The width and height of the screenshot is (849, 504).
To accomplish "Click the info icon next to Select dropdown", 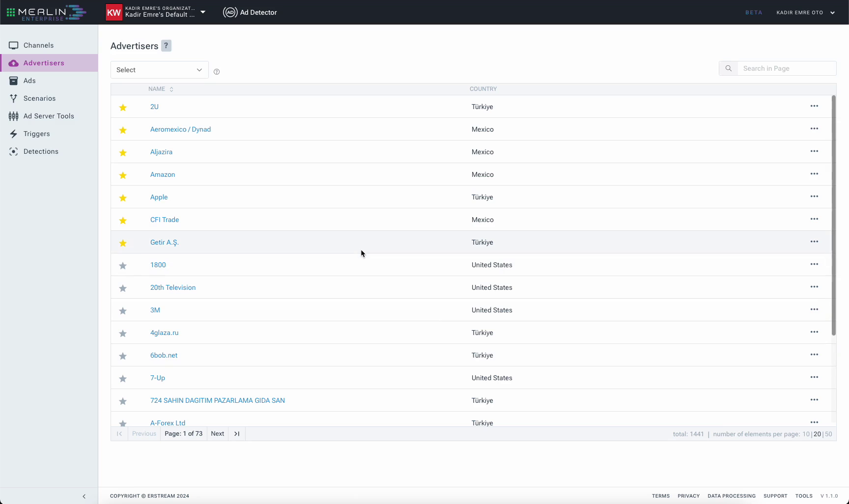I will coord(217,72).
